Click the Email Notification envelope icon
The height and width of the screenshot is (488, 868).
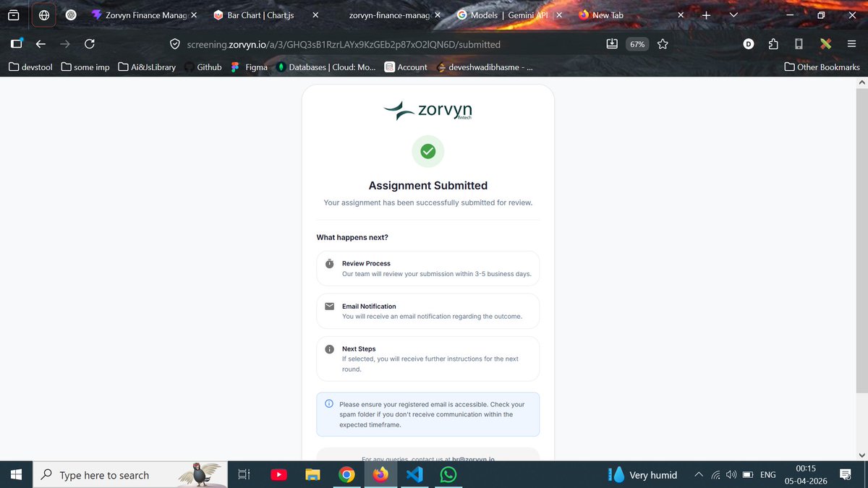(330, 307)
